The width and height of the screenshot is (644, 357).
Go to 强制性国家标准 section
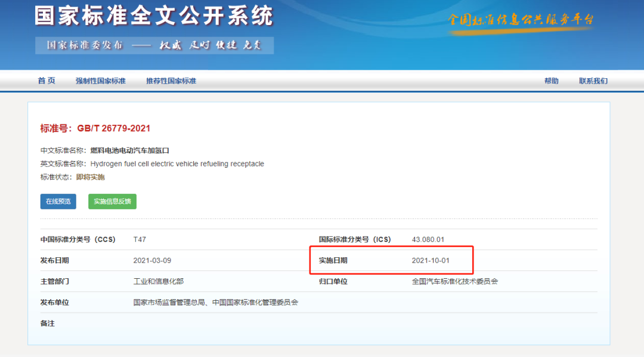click(100, 81)
